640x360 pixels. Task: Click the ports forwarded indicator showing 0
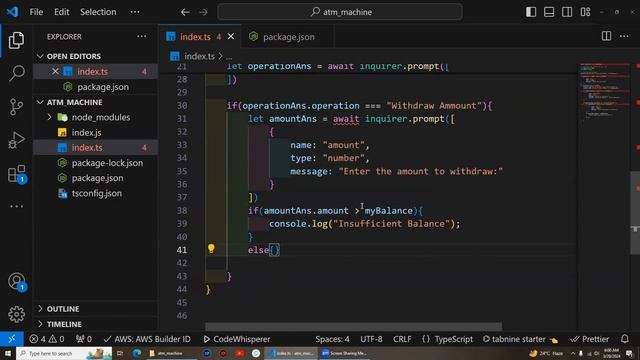pos(84,339)
